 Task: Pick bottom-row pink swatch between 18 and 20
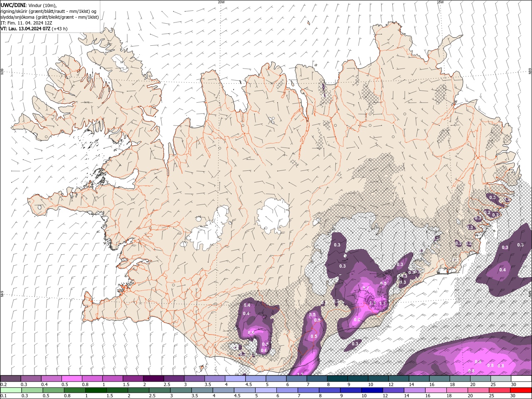(457, 390)
